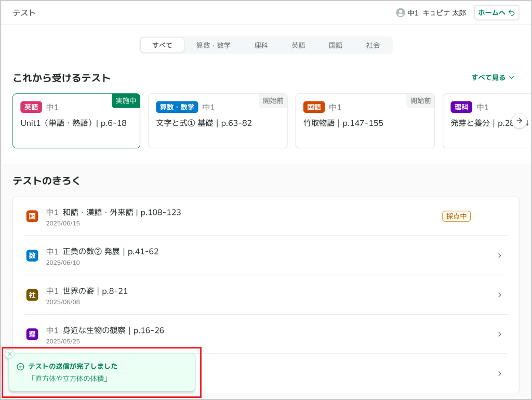Click the 国 icon for 和語・漢語・外来語
532x400 pixels.
point(32,216)
